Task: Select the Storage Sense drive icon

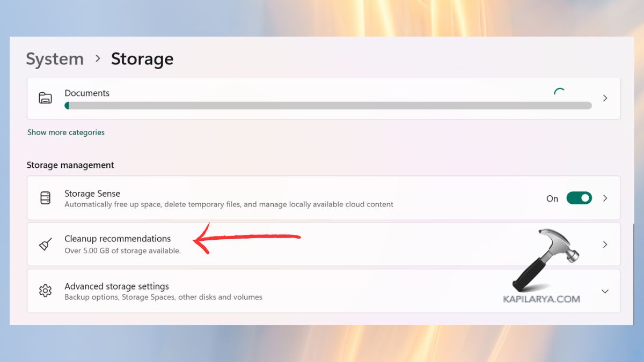Action: (x=46, y=198)
